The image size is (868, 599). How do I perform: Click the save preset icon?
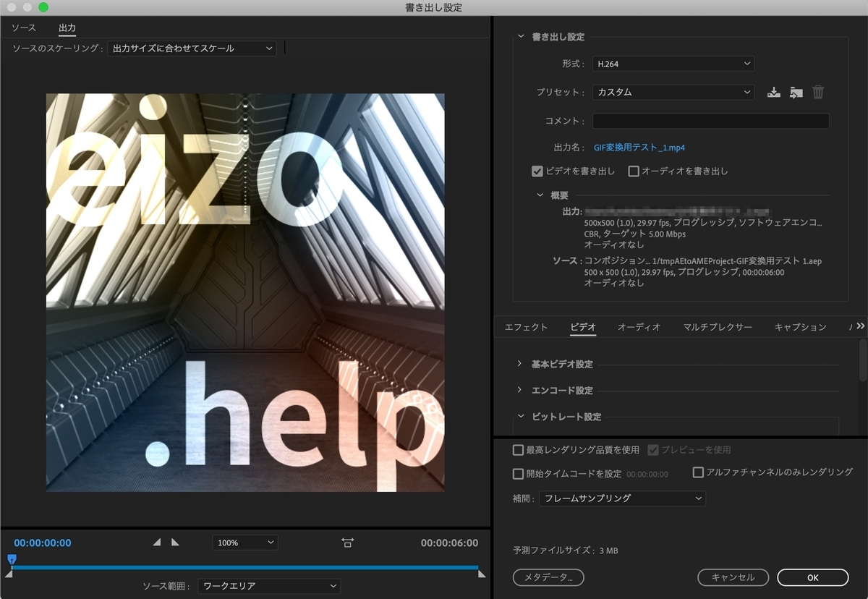tap(773, 92)
